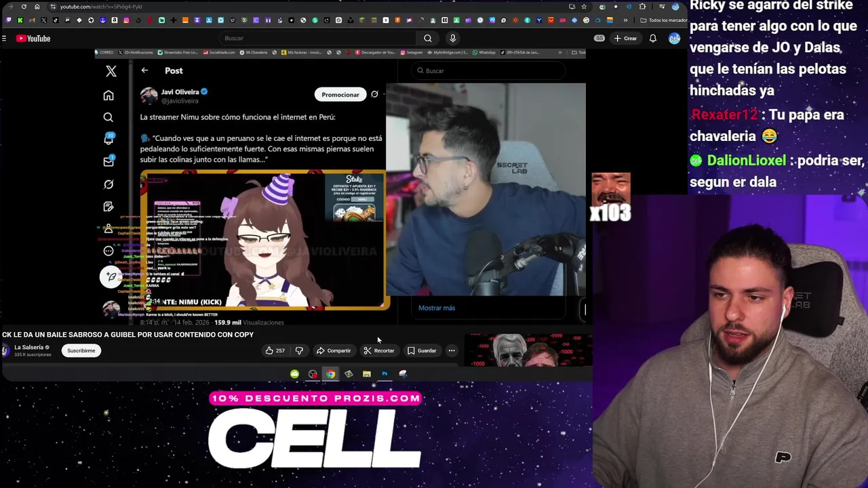Click the YouTube search magnifier button
The image size is (868, 488).
coord(427,39)
